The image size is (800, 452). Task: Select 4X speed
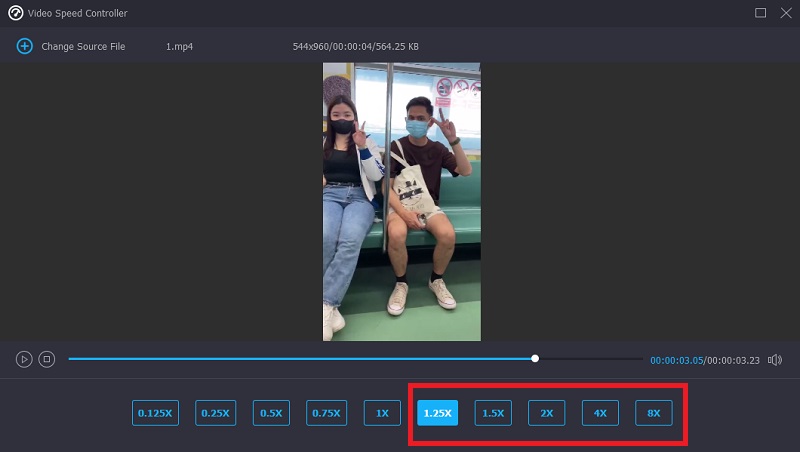[601, 413]
